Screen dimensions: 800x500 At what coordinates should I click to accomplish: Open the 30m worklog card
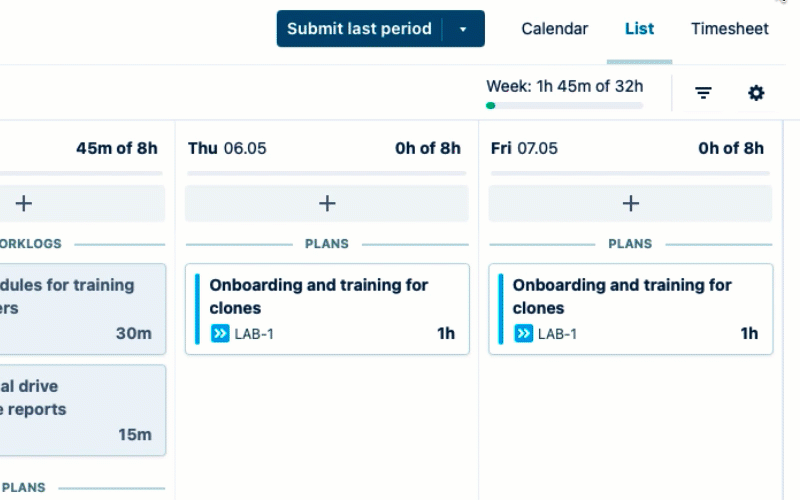tap(82, 308)
